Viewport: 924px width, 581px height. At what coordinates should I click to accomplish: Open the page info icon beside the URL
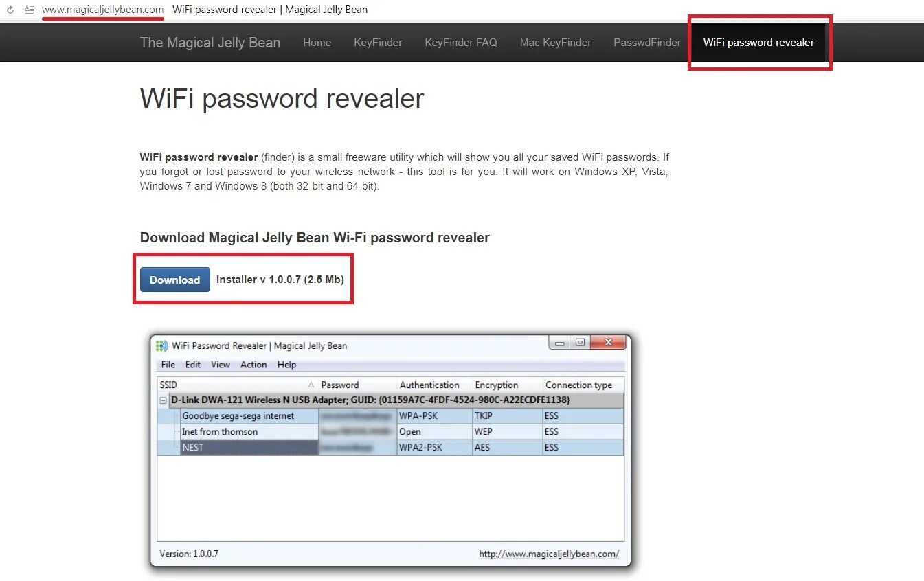pyautogui.click(x=30, y=10)
